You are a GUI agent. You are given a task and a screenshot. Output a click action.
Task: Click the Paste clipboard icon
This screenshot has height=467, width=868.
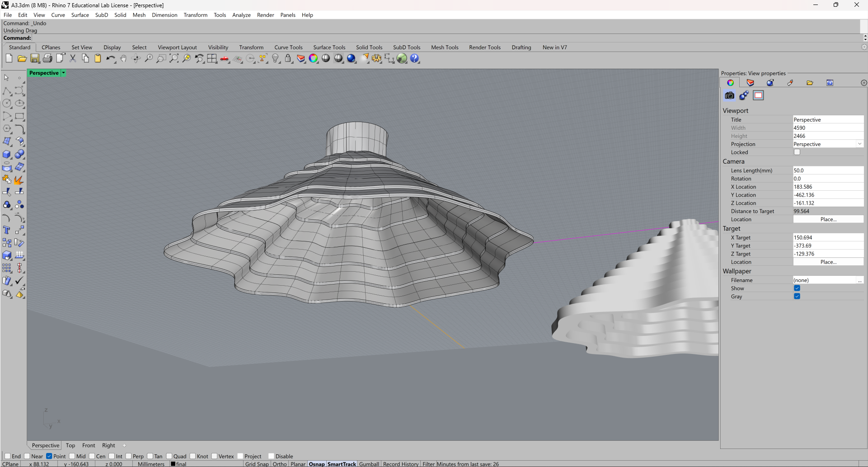(x=98, y=58)
